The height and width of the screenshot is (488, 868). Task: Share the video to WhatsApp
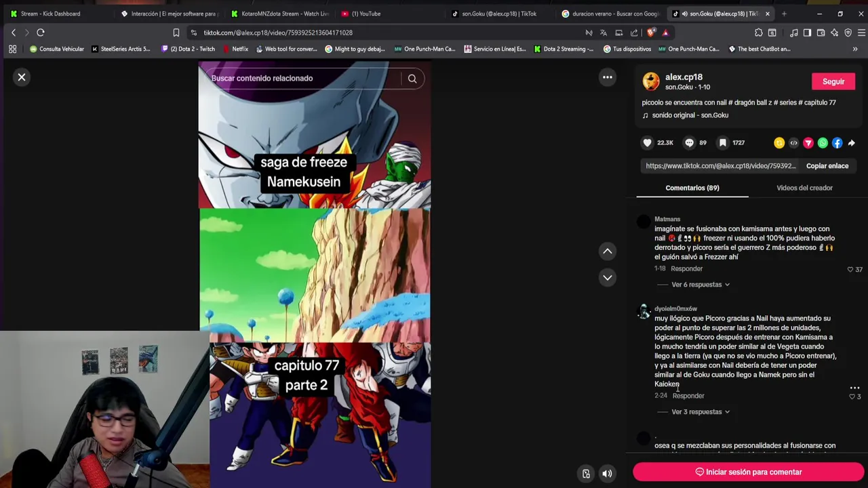[823, 143]
